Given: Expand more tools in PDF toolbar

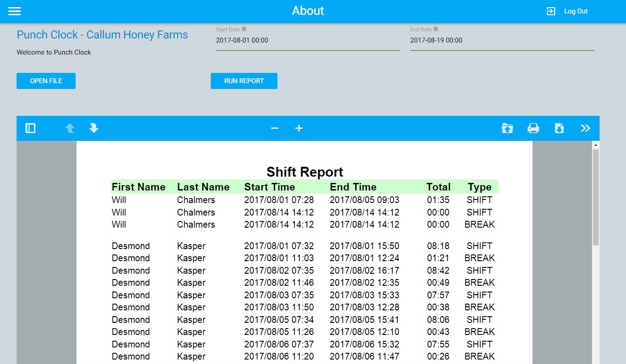Looking at the screenshot, I should click(585, 128).
